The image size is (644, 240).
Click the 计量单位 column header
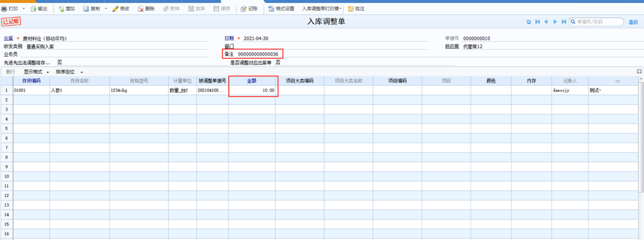[x=183, y=81]
